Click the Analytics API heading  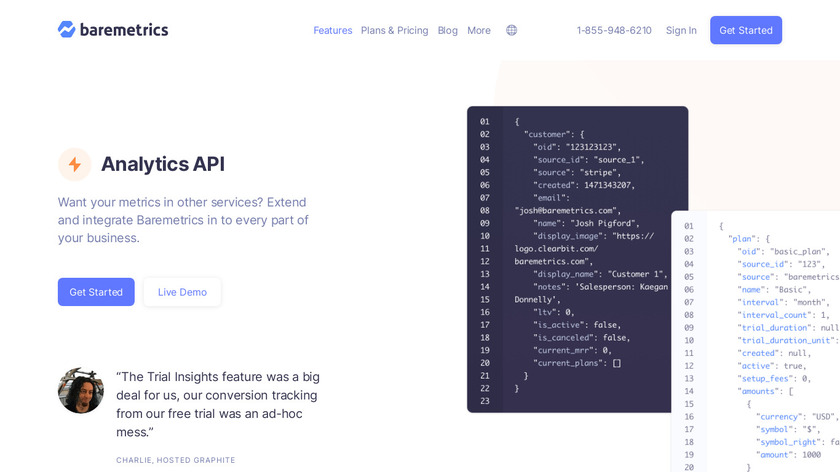pyautogui.click(x=163, y=164)
